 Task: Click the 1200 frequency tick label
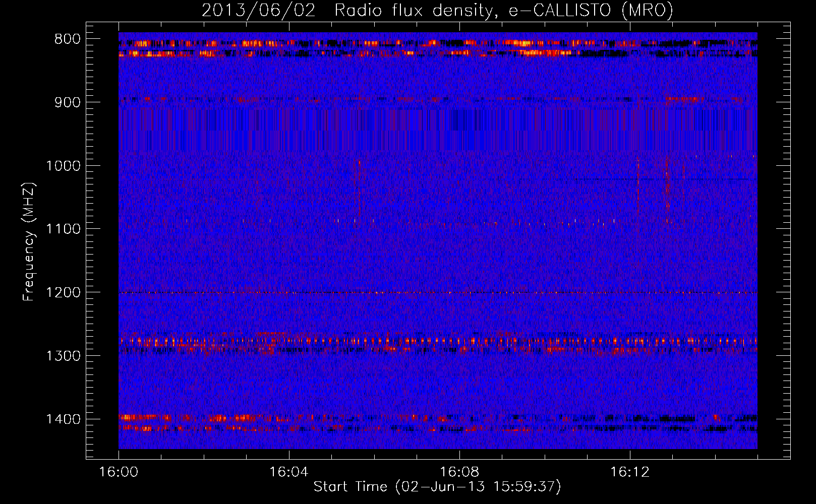point(63,293)
